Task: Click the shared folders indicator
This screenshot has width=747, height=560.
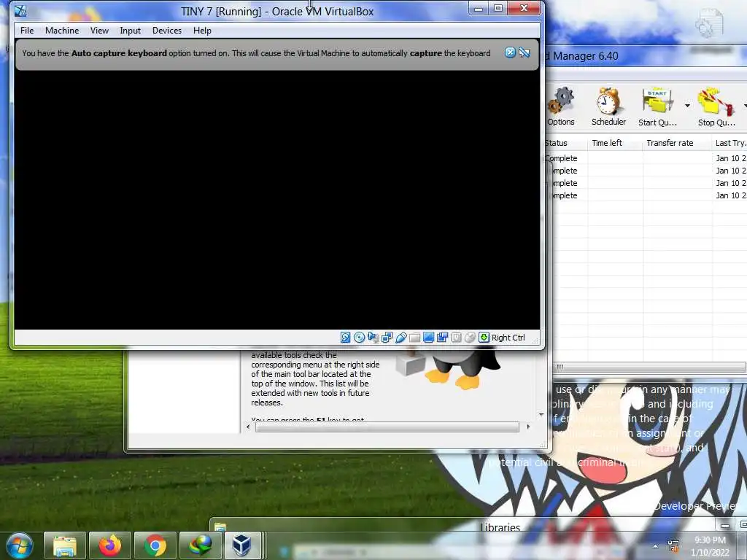Action: click(x=414, y=338)
